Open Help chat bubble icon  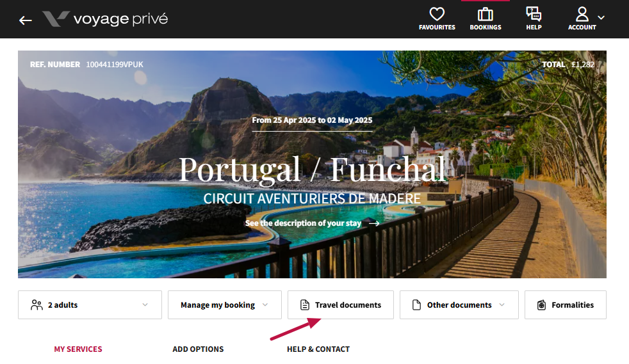coord(534,14)
